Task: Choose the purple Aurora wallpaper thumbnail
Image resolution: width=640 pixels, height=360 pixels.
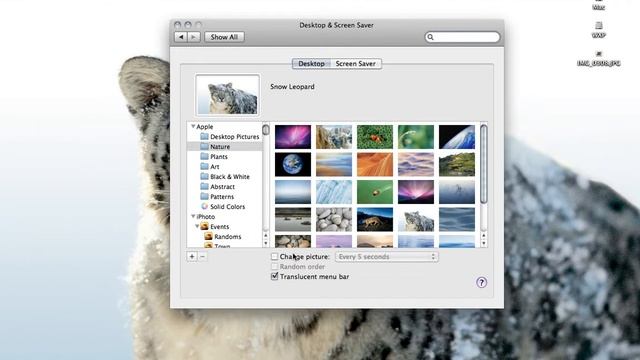Action: [x=293, y=137]
